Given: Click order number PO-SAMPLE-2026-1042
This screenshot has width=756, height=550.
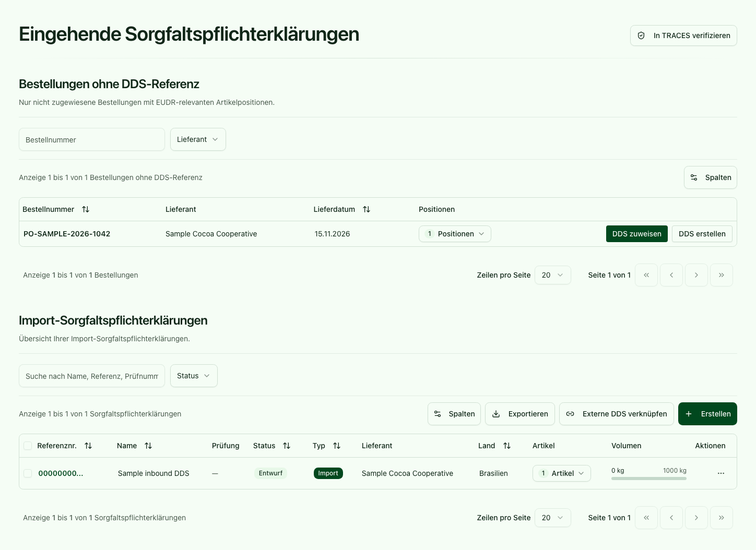Looking at the screenshot, I should [x=67, y=234].
